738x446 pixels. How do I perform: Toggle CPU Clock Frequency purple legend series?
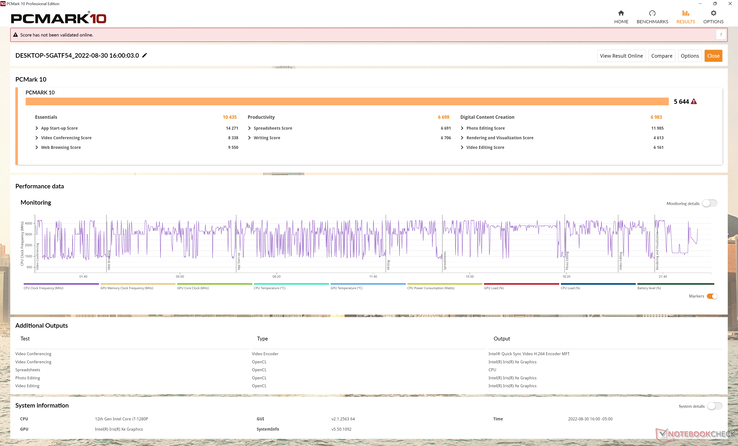(61, 286)
